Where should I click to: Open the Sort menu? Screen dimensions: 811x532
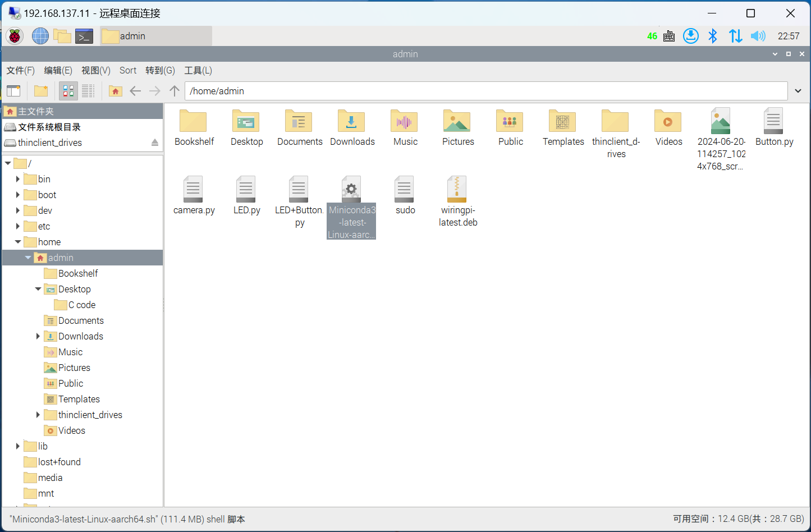click(x=128, y=70)
